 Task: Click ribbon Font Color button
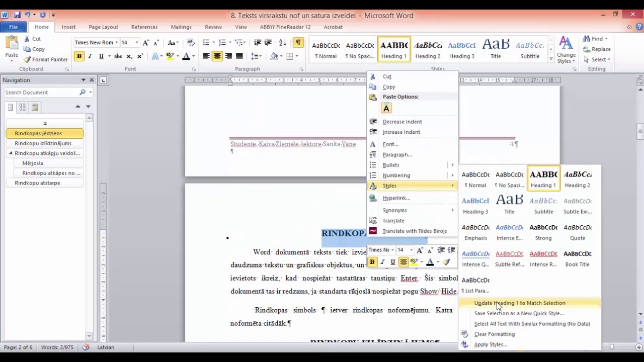(186, 56)
